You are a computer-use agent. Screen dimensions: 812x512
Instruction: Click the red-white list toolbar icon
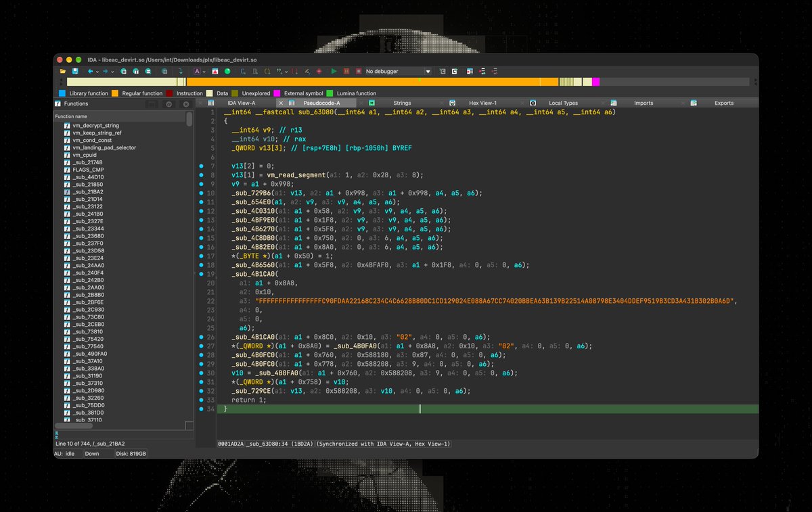tap(470, 71)
